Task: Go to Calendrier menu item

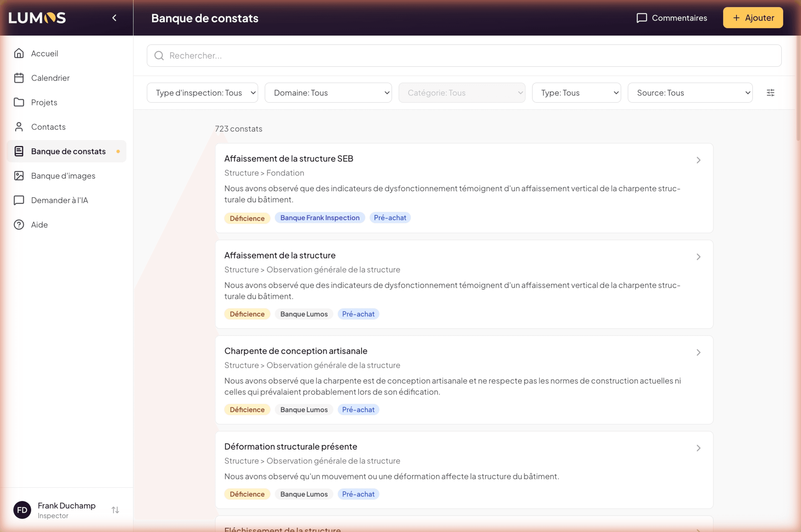Action: click(66, 78)
